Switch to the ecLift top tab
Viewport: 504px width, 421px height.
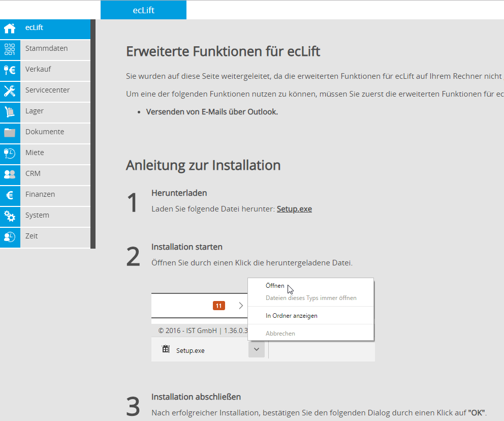(x=143, y=10)
